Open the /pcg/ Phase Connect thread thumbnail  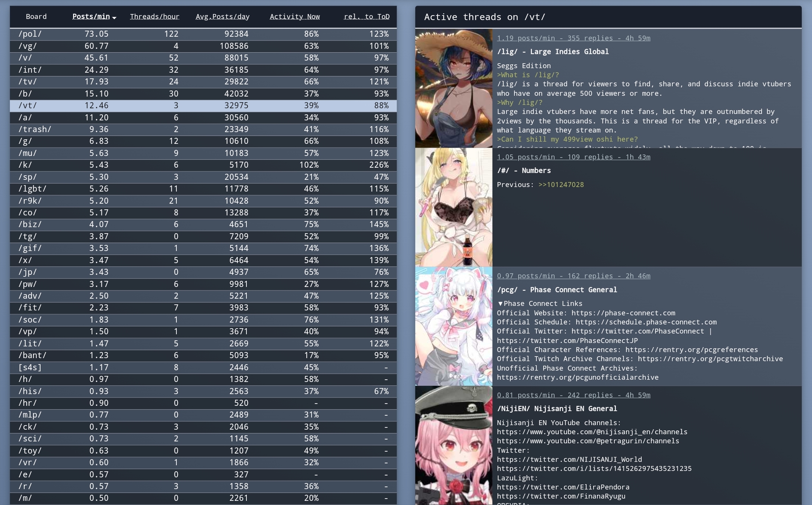[454, 326]
